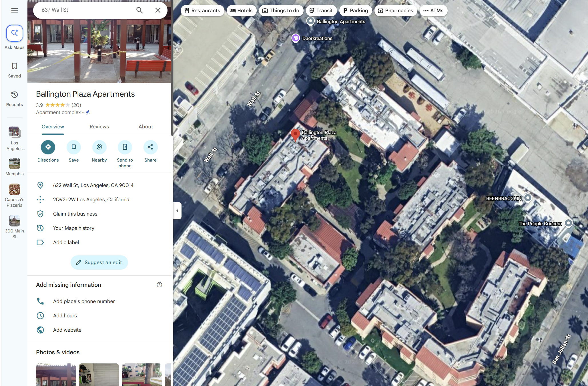Open Recents history
This screenshot has width=588, height=386.
(x=15, y=99)
